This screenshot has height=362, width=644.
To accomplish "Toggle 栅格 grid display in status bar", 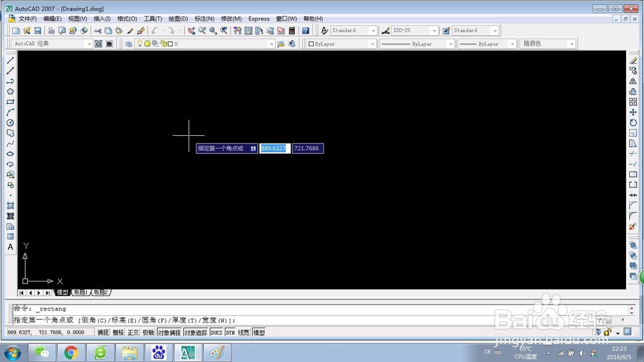I will tap(118, 332).
